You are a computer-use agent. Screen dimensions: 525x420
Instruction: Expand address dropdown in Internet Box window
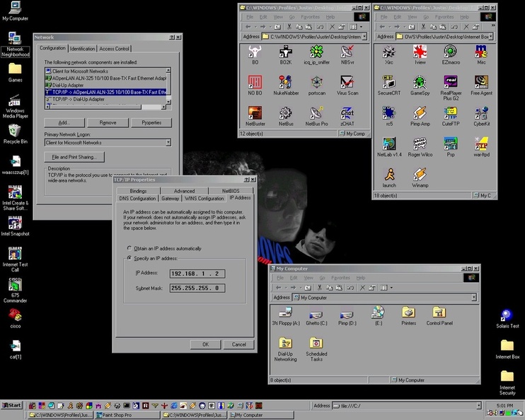(491, 37)
